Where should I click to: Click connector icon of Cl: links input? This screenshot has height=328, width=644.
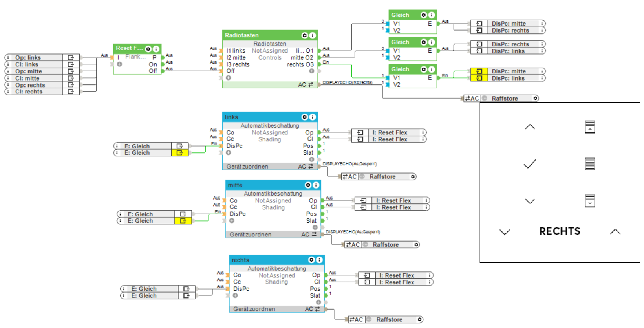[71, 64]
